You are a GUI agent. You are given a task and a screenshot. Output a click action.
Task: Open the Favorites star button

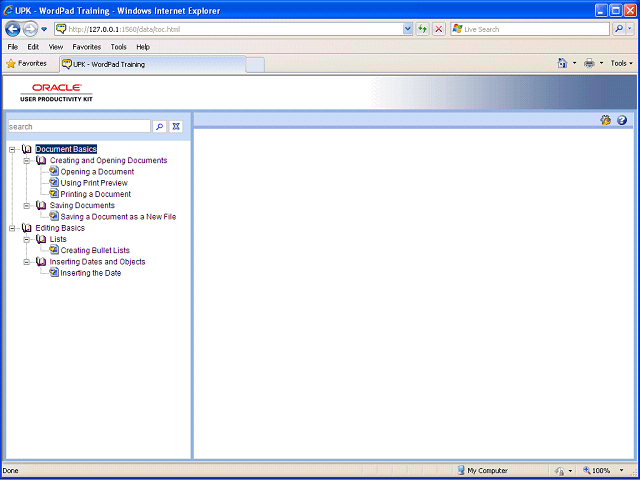27,63
